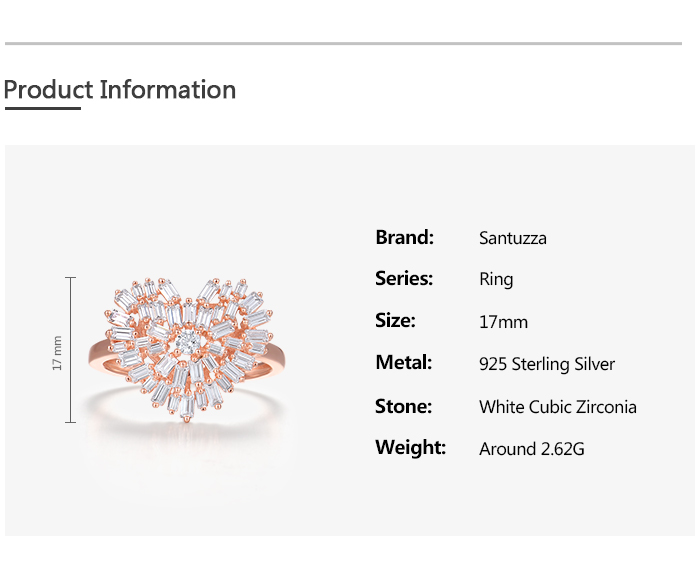Click the rose gold ring band on the left
The height and width of the screenshot is (588, 700).
tap(98, 350)
